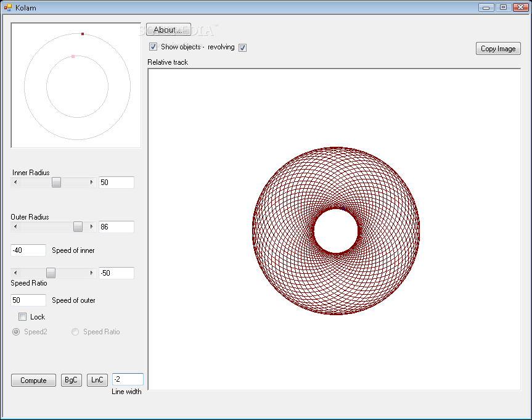This screenshot has width=532, height=420.
Task: Enable the Lock checkbox
Action: tap(22, 317)
